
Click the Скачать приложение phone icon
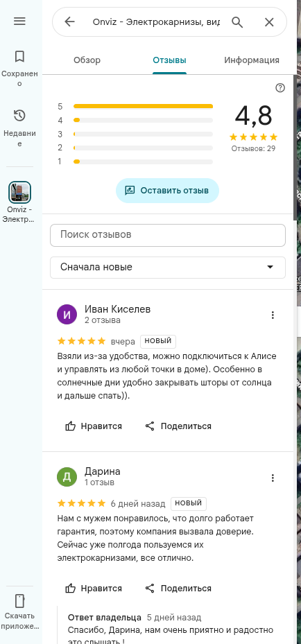(19, 601)
